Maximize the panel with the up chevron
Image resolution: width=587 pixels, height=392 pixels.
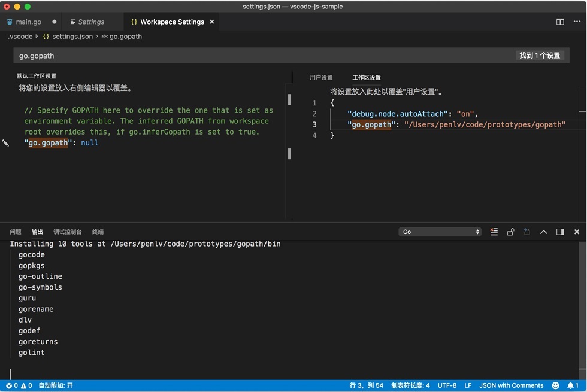(x=544, y=232)
